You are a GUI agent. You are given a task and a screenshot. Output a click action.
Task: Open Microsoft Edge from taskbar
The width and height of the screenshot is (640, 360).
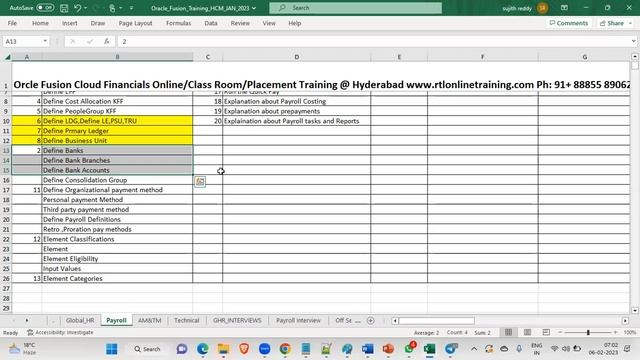point(202,349)
